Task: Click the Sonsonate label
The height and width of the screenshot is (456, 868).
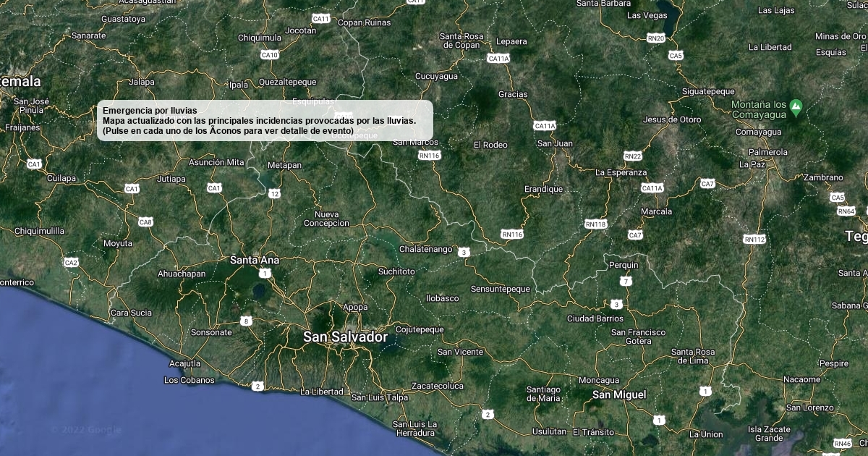Action: pyautogui.click(x=211, y=332)
